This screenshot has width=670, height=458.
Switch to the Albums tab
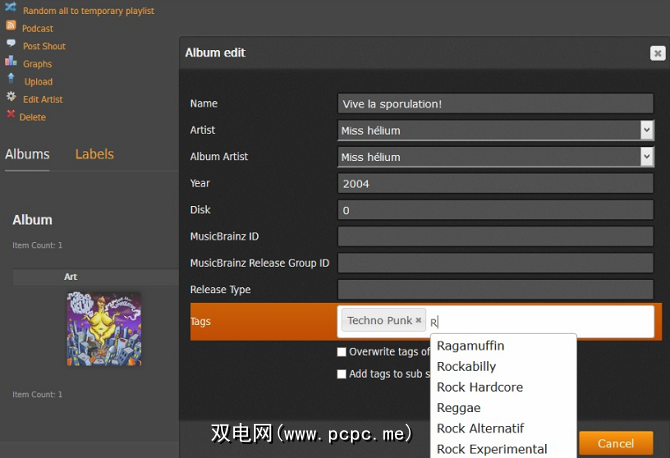tap(27, 154)
